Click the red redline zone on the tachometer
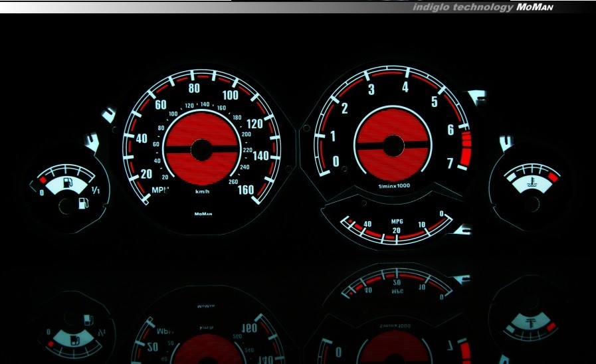This screenshot has width=596, height=364. (x=466, y=149)
